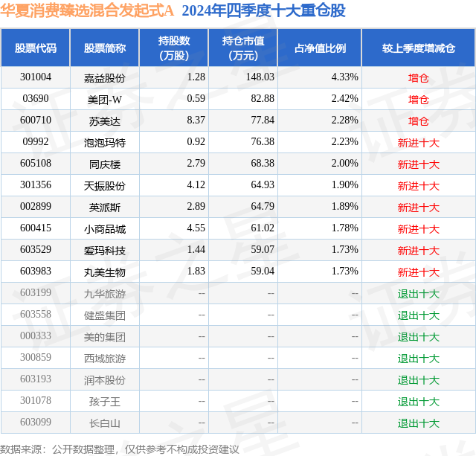Select stock name 天振股份
Viewport: 476px width, 456px height.
105,186
